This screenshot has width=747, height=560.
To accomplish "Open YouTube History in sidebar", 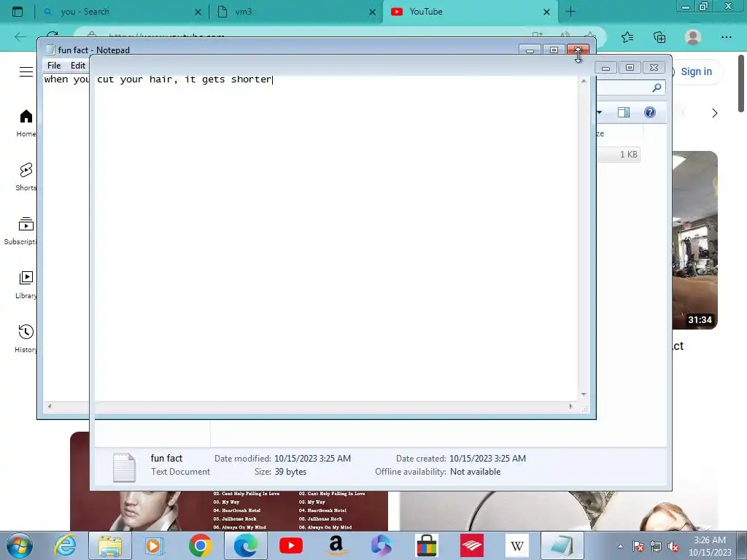I will [26, 338].
